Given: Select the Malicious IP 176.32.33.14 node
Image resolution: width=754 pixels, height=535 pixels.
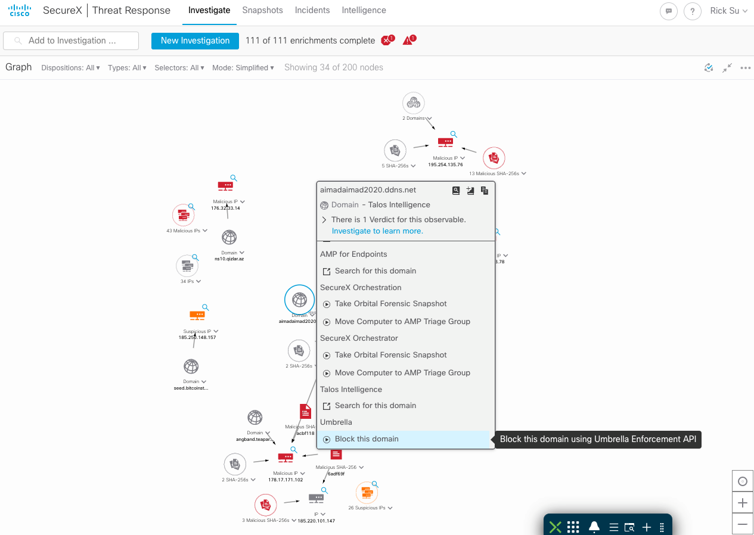Looking at the screenshot, I should (x=225, y=186).
